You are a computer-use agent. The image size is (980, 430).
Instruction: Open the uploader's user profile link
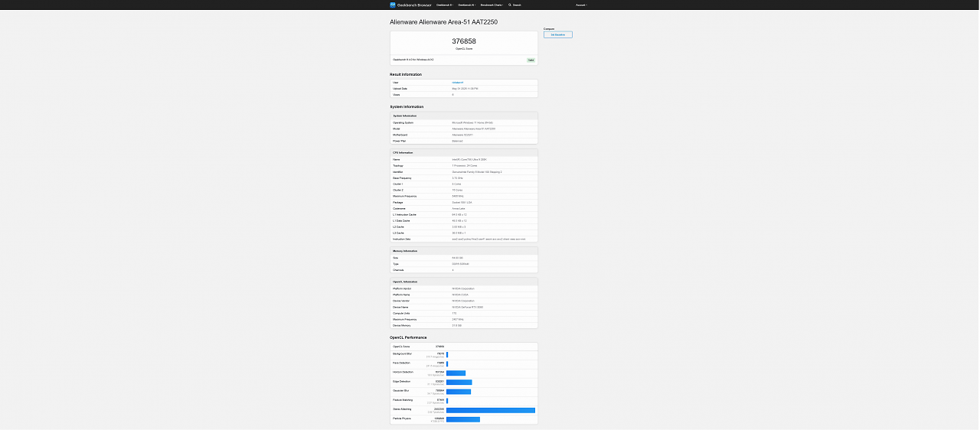point(458,83)
